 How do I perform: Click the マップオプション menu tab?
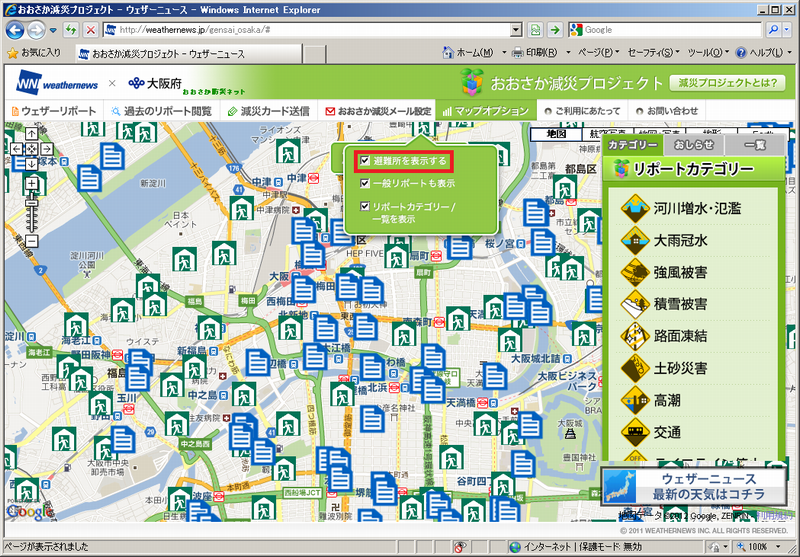[x=486, y=111]
